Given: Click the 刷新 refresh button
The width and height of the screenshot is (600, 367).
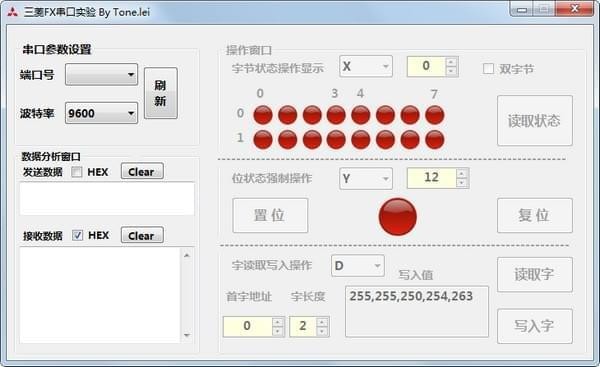Looking at the screenshot, I should tap(160, 93).
